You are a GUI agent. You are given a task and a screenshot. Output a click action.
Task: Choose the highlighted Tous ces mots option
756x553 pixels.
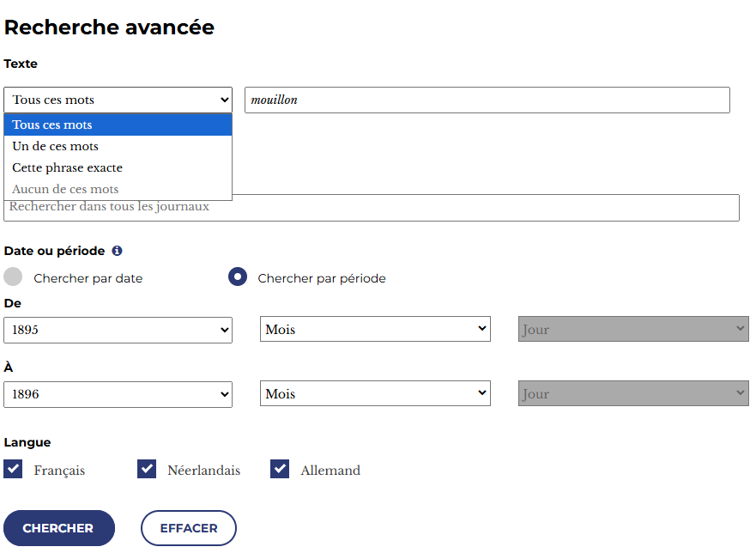(118, 125)
